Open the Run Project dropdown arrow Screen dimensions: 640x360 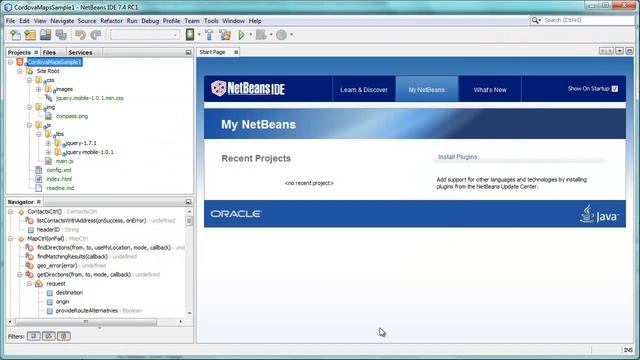coord(251,35)
